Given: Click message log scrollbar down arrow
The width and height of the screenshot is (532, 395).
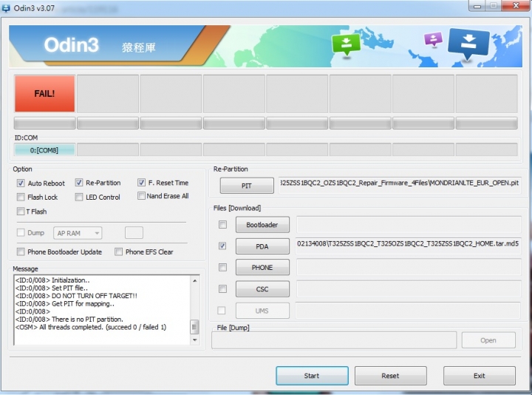Looking at the screenshot, I should [x=195, y=340].
